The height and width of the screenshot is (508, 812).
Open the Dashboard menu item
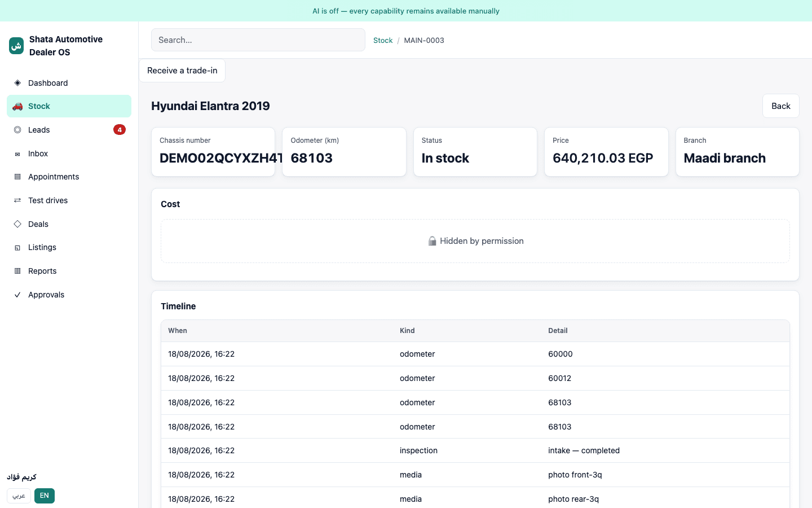[x=69, y=83]
